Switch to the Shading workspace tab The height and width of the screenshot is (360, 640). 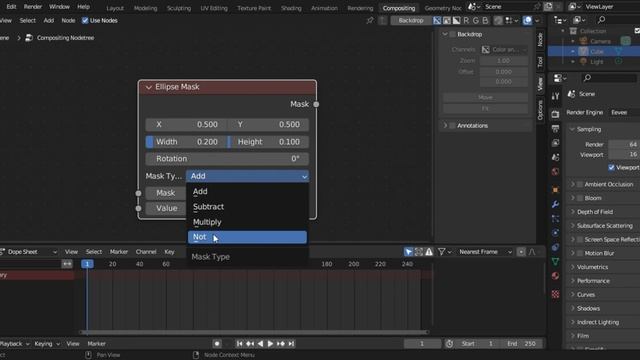click(291, 8)
